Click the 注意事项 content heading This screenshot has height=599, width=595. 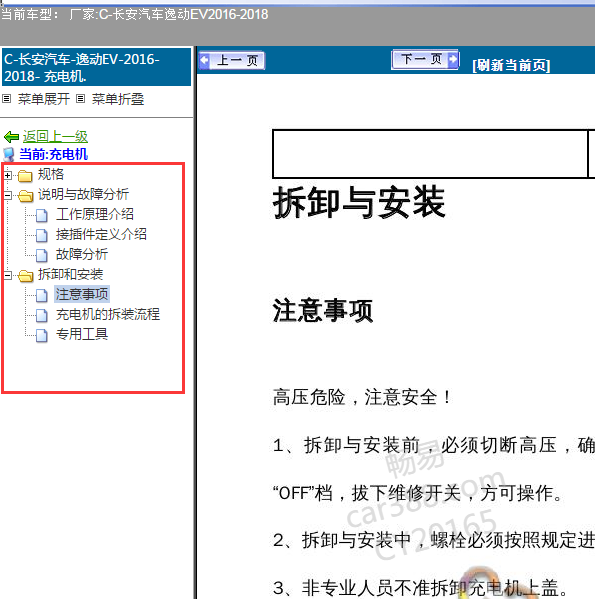(323, 311)
